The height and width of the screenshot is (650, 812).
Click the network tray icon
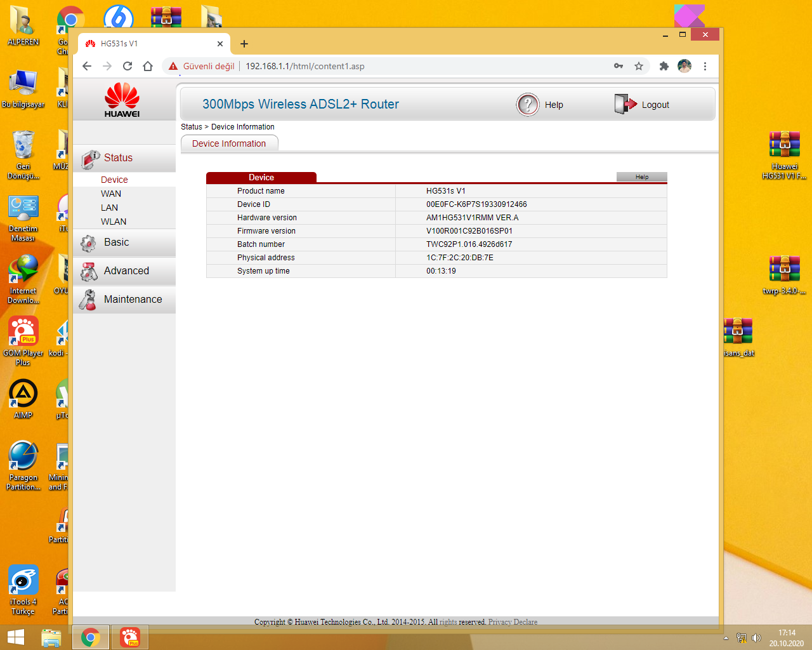(x=741, y=638)
